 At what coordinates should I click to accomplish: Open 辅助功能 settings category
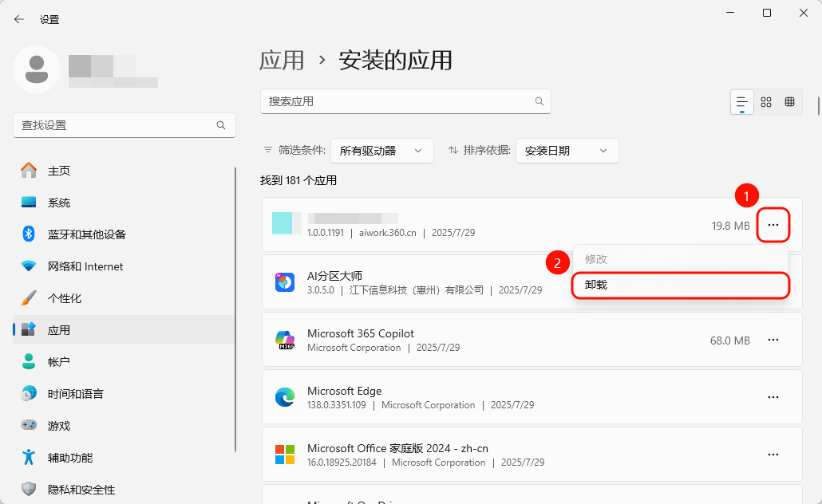(124, 458)
